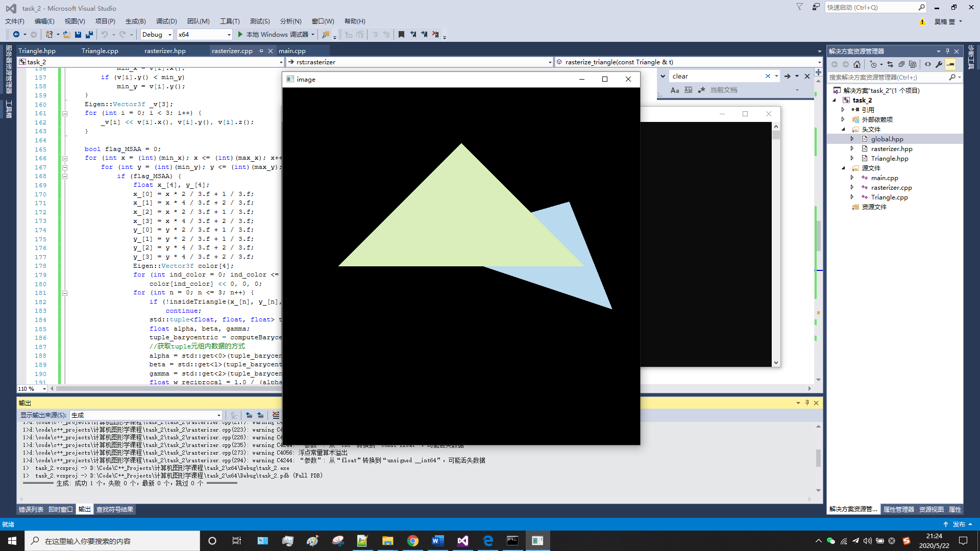Clear all output pane text icon
The width and height of the screenshot is (980, 551).
point(276,415)
